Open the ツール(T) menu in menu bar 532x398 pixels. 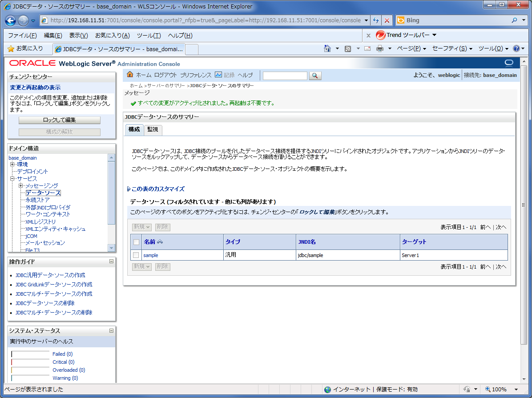click(149, 35)
